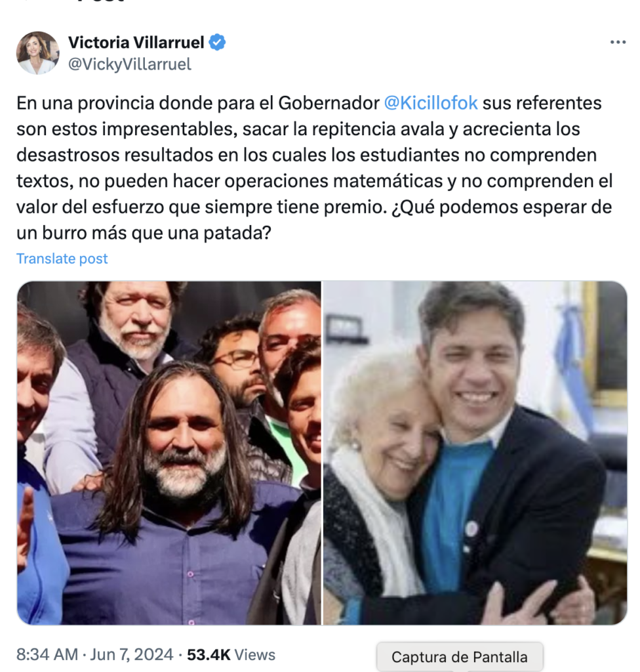The height and width of the screenshot is (672, 640).
Task: Click the word "Gobernador" in the post text
Action: tap(329, 103)
